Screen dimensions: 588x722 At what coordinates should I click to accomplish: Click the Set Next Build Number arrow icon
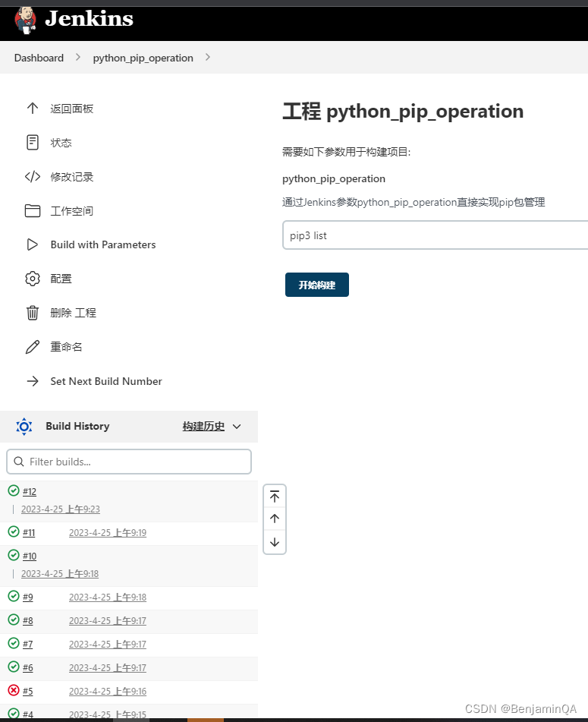33,381
